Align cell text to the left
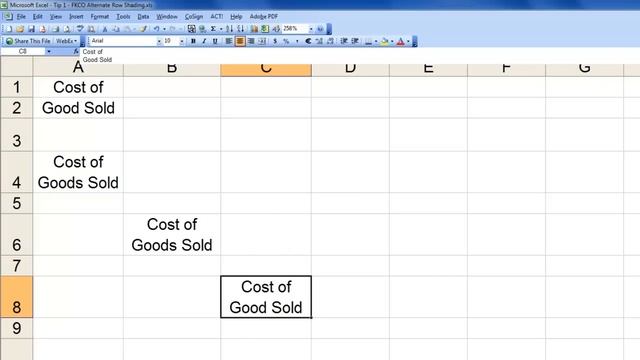The width and height of the screenshot is (640, 360). pyautogui.click(x=229, y=41)
